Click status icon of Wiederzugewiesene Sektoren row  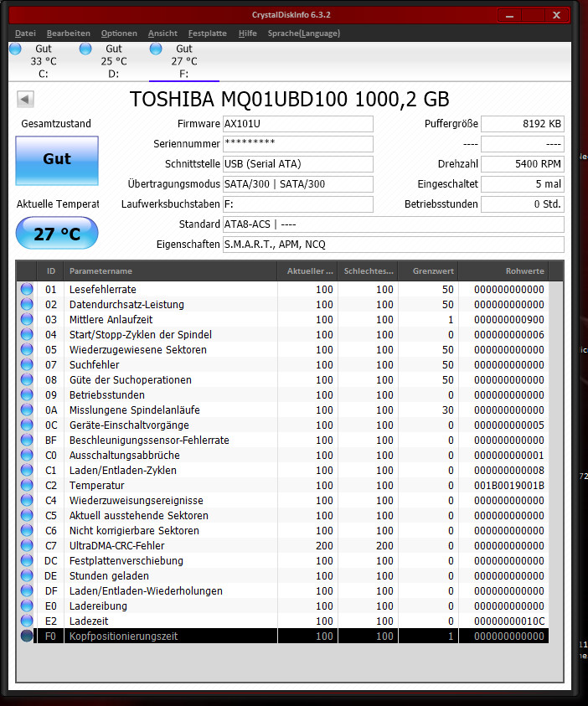[27, 349]
